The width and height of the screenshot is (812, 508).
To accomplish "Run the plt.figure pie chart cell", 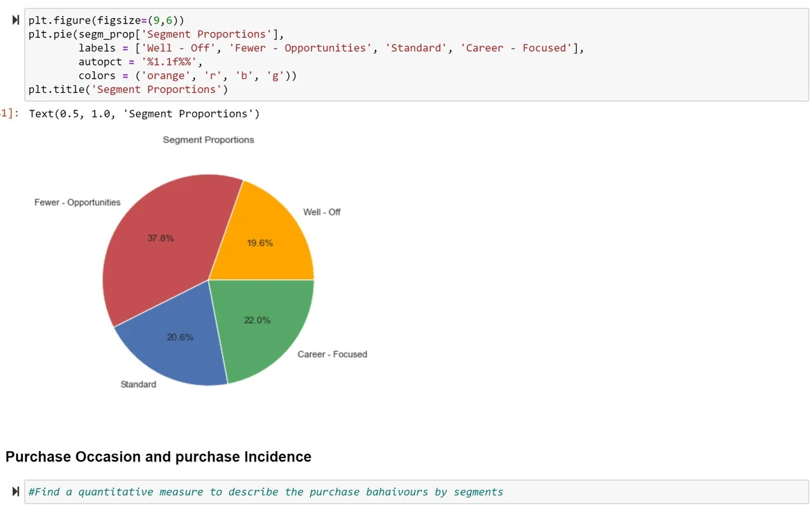I will click(x=15, y=21).
